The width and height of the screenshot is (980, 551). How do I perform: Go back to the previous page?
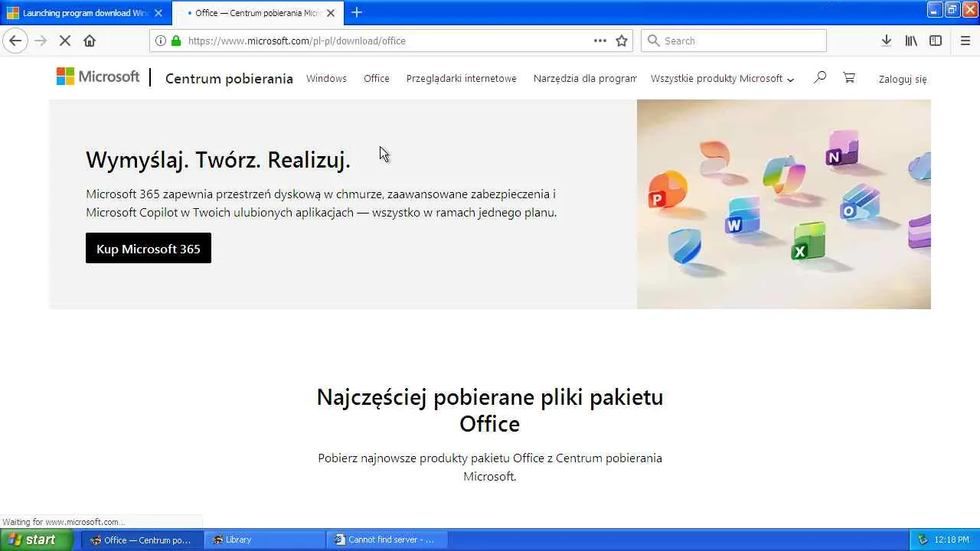point(15,41)
